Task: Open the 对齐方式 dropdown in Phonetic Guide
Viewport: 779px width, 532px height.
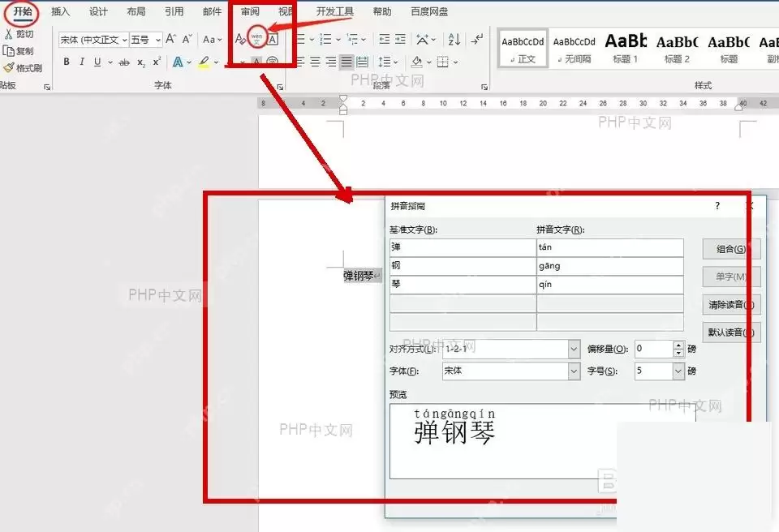Action: (574, 349)
